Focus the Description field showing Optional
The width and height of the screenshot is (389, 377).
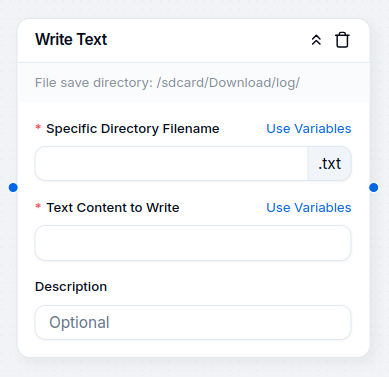point(193,322)
